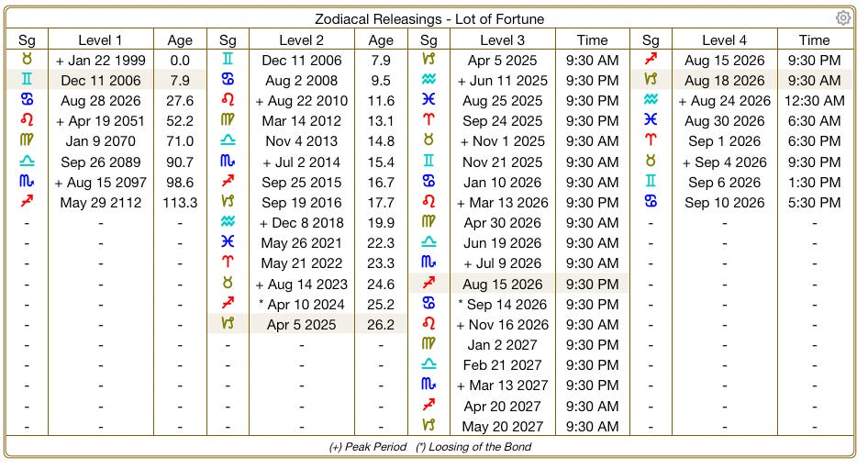
Task: Open the settings gear icon
Action: pyautogui.click(x=842, y=17)
